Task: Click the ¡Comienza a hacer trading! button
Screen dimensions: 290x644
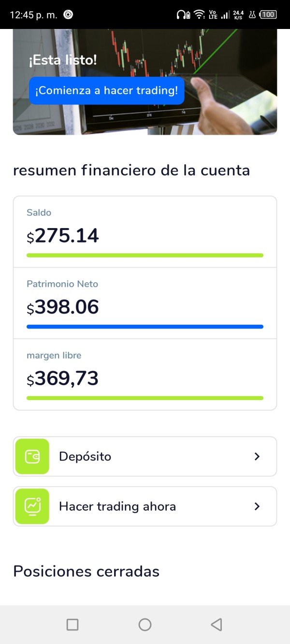Action: pyautogui.click(x=106, y=90)
